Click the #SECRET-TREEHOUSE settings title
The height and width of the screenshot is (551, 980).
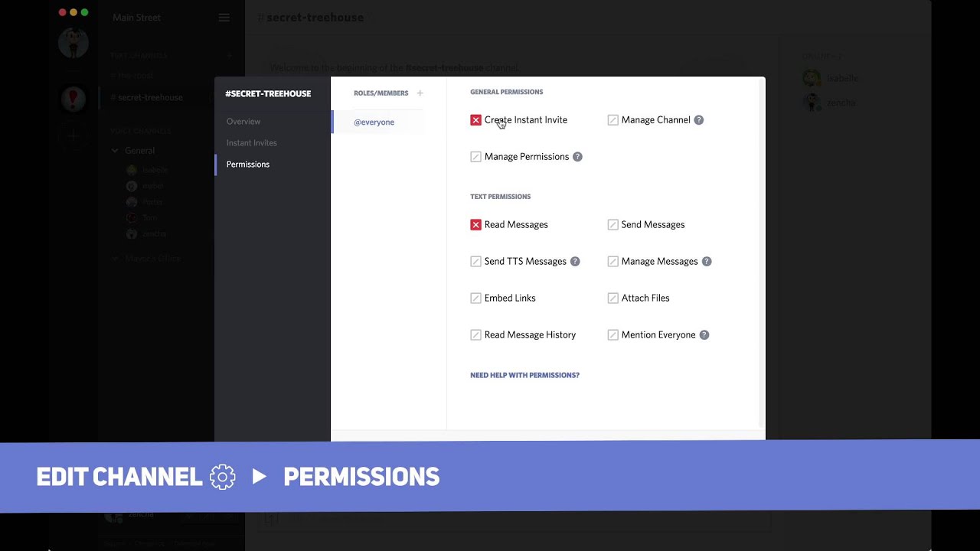coord(268,94)
